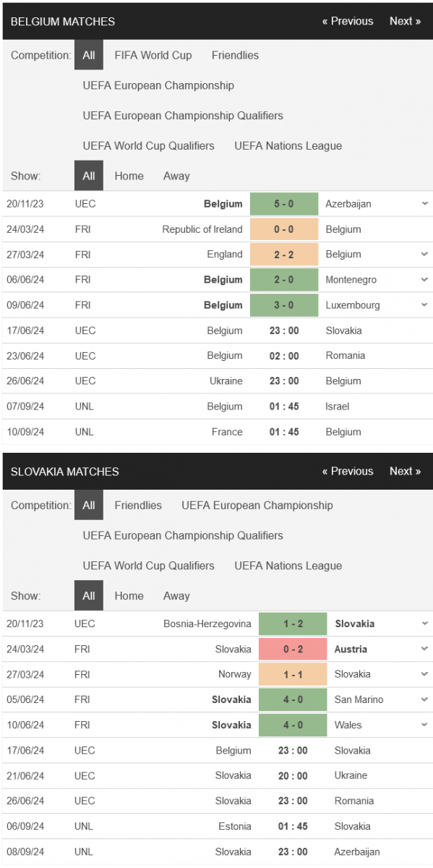Viewport: 433px width, 868px height.
Task: Select FIFA World Cup filter in Belgium matches
Action: pos(153,55)
